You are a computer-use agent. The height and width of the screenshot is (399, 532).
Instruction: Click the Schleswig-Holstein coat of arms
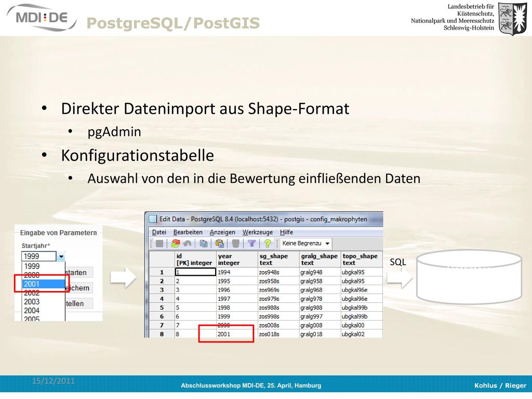(x=512, y=19)
